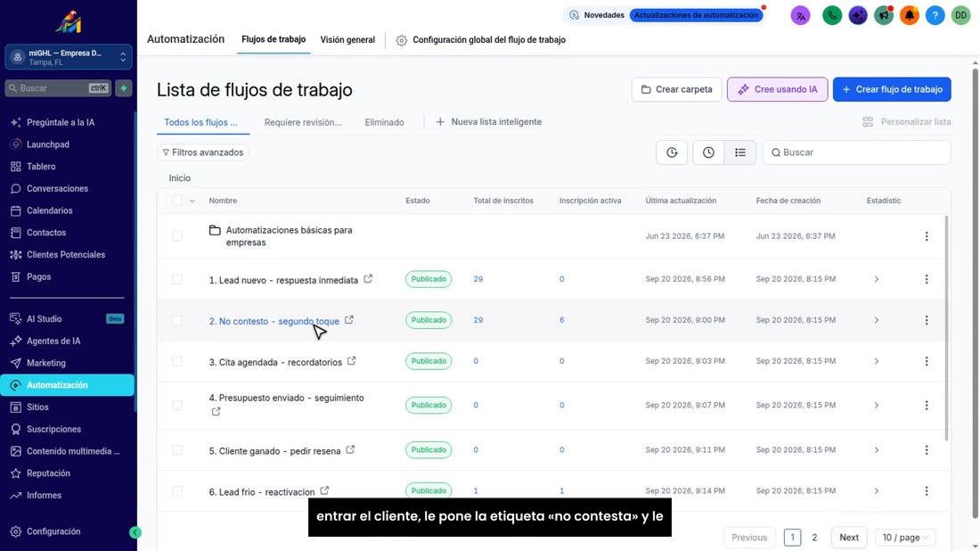Open Conversaciones in sidebar
This screenshot has width=980, height=551.
pyautogui.click(x=58, y=188)
